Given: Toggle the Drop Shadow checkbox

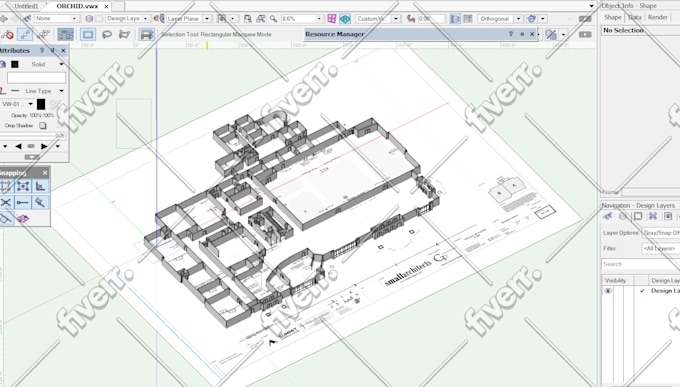Looking at the screenshot, I should pos(42,125).
